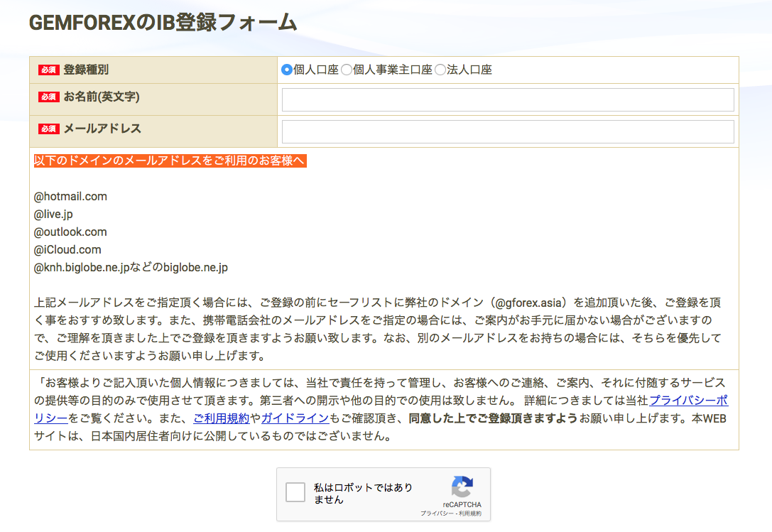Select the 個人事業主口座 radio button
Screen dimensions: 772x532
click(x=347, y=70)
